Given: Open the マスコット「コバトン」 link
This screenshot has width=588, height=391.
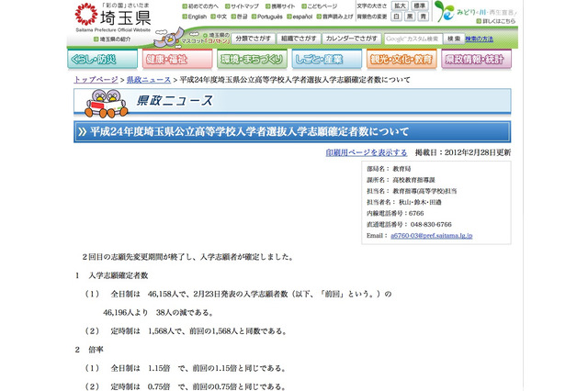Looking at the screenshot, I should pyautogui.click(x=205, y=40).
